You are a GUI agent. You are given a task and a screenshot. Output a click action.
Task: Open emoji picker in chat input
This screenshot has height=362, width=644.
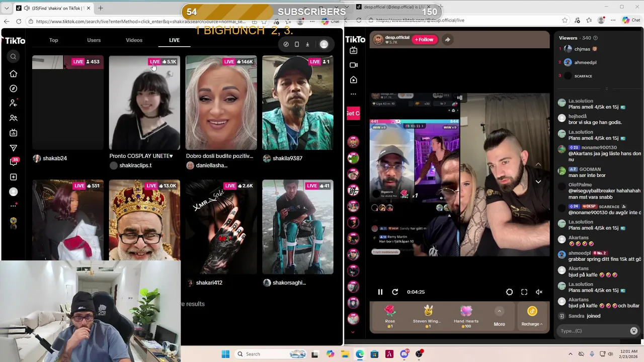[634, 331]
